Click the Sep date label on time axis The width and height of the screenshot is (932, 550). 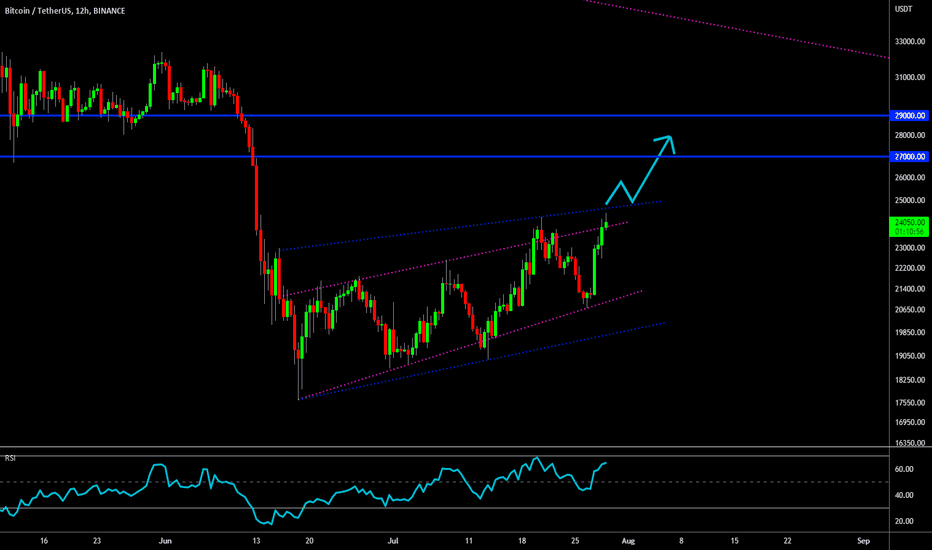(864, 541)
